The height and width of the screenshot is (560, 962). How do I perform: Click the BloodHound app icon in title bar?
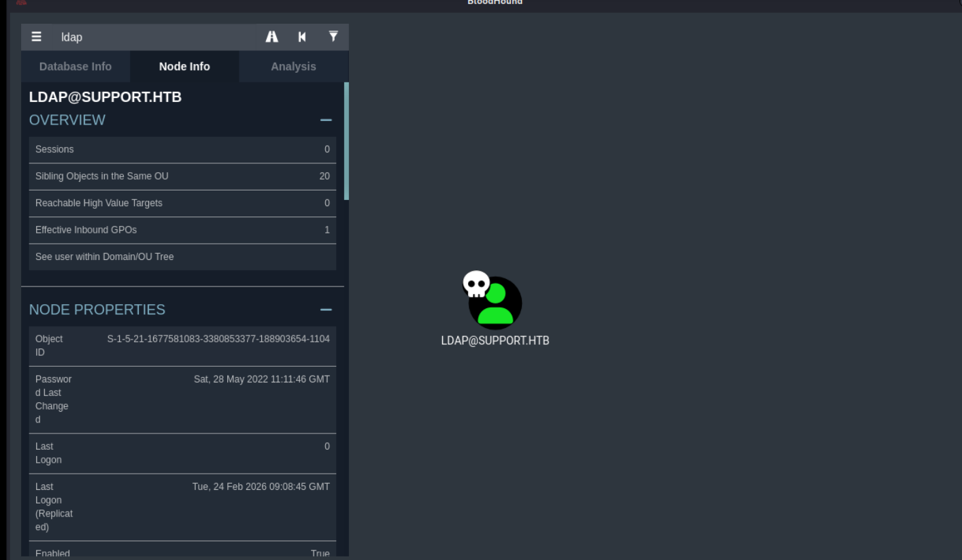pos(22,3)
